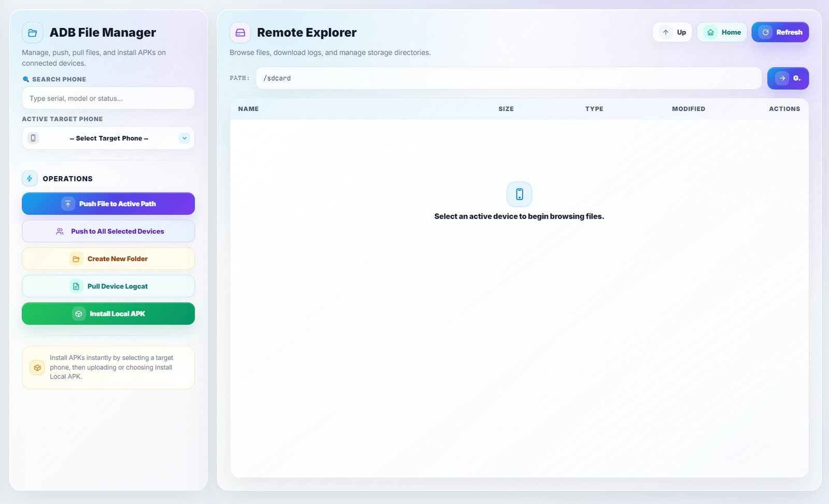This screenshot has width=829, height=504.
Task: Click the Operations lightning bolt icon
Action: tap(30, 179)
